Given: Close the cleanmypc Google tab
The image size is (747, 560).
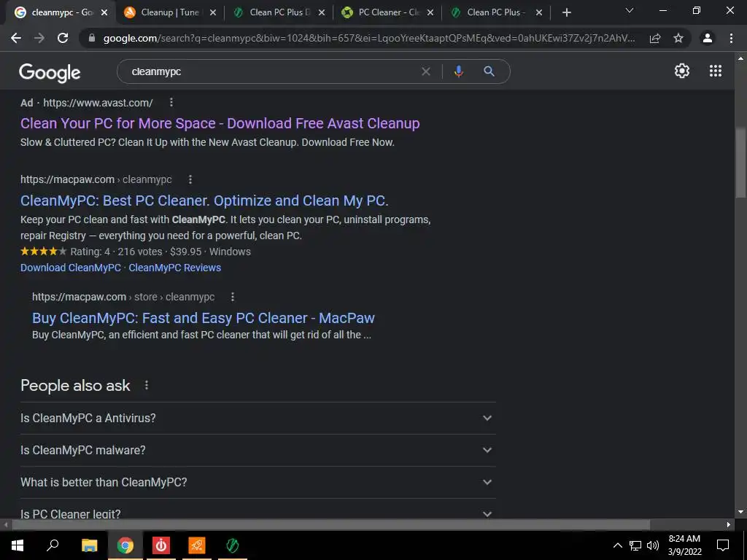Looking at the screenshot, I should [104, 13].
